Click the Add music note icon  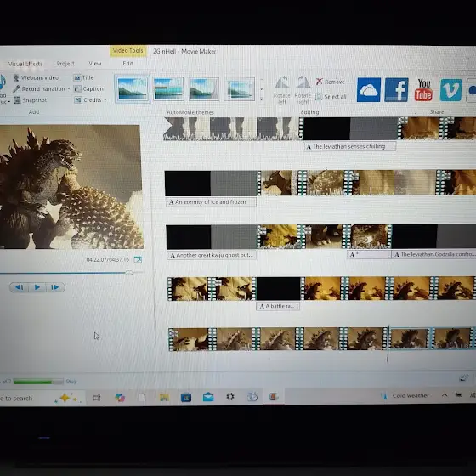[x=3, y=82]
